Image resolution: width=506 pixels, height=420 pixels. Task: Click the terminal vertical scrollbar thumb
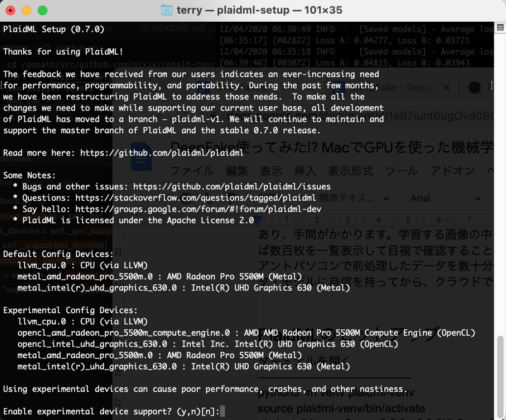click(x=500, y=377)
